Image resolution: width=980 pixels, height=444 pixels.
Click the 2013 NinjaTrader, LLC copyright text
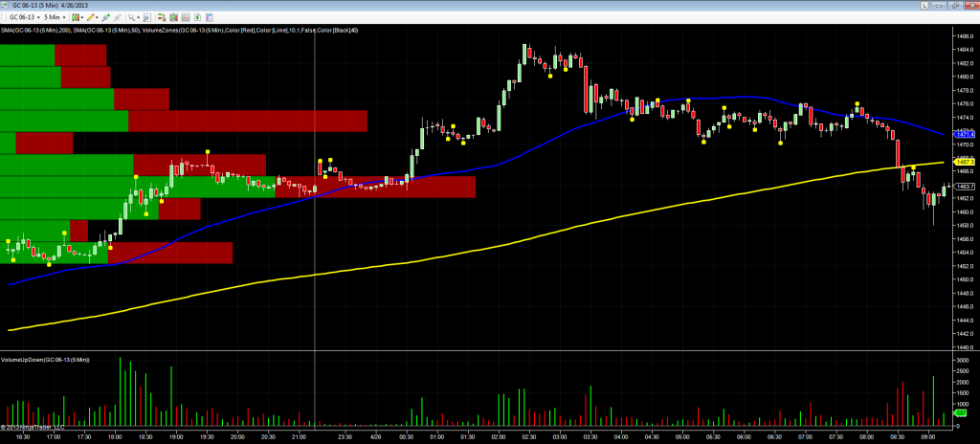point(33,427)
